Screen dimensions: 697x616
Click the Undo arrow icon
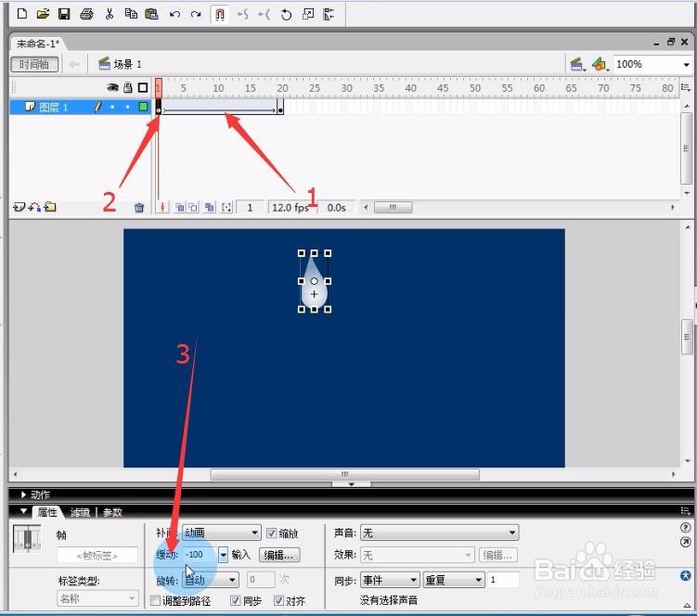click(x=174, y=14)
